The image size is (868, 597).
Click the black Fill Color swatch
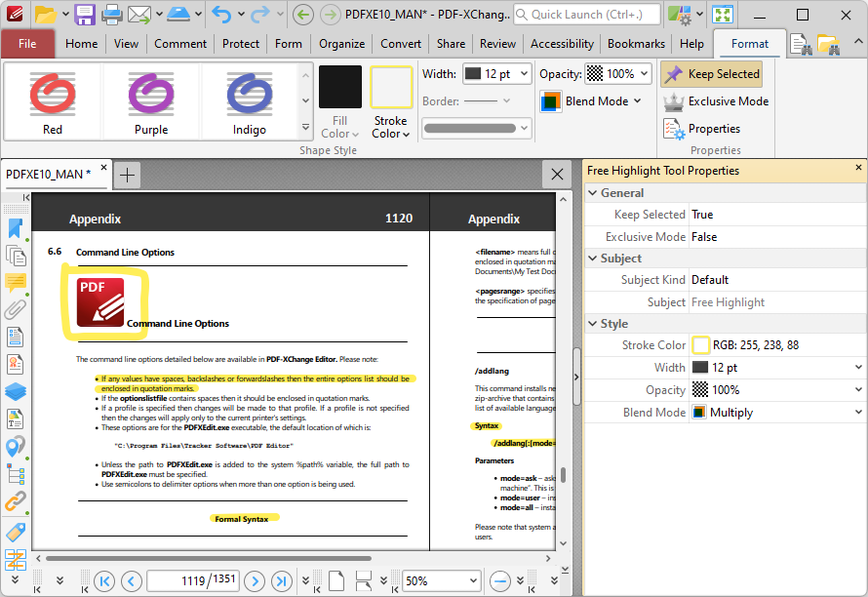point(340,87)
